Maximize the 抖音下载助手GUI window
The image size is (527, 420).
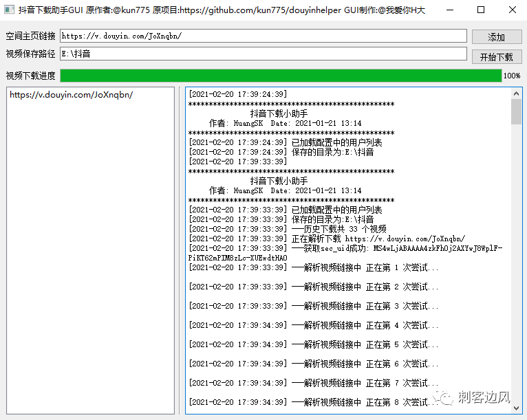481,10
